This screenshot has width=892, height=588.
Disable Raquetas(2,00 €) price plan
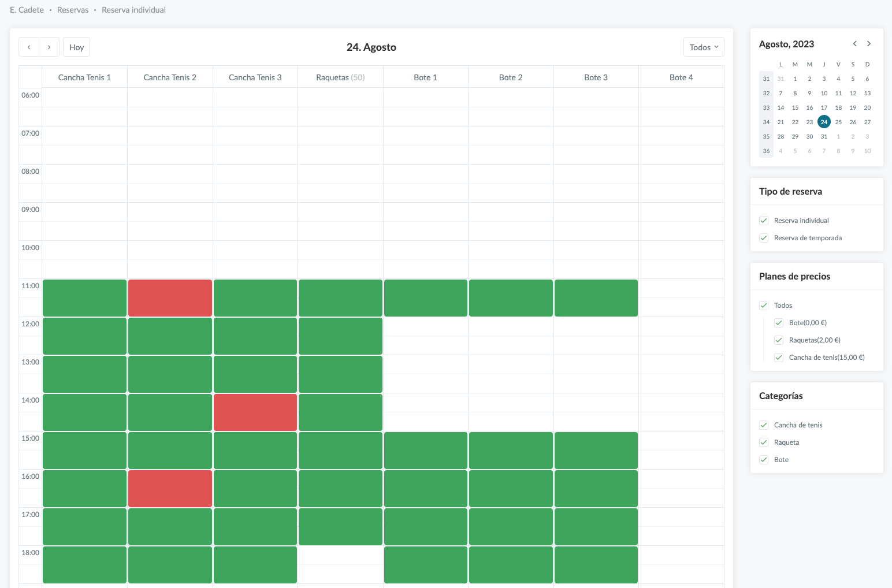tap(779, 340)
